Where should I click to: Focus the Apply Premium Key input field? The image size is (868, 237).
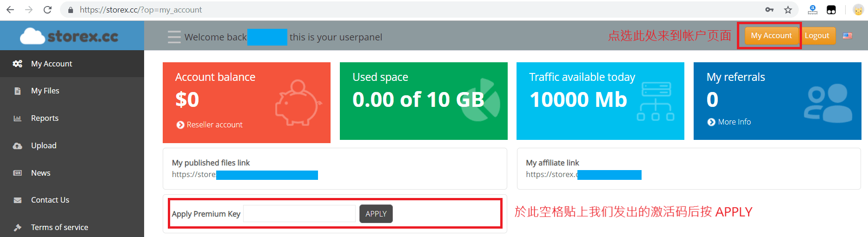click(x=299, y=214)
